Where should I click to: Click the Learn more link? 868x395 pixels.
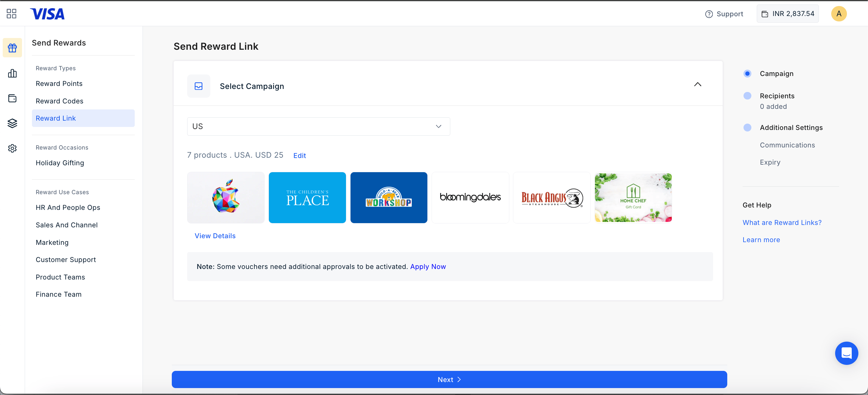click(761, 240)
